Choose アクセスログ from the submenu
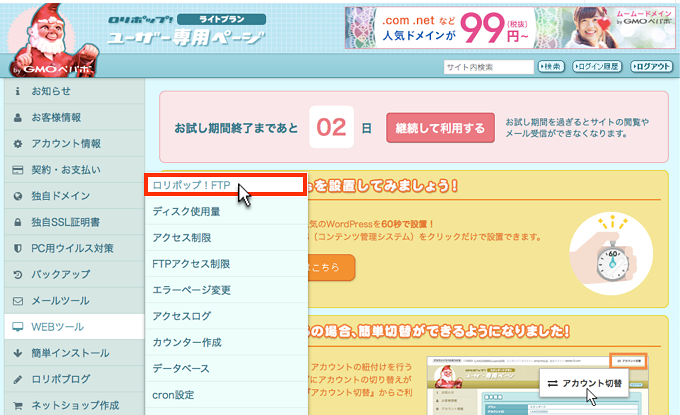The height and width of the screenshot is (415, 680). point(226,316)
